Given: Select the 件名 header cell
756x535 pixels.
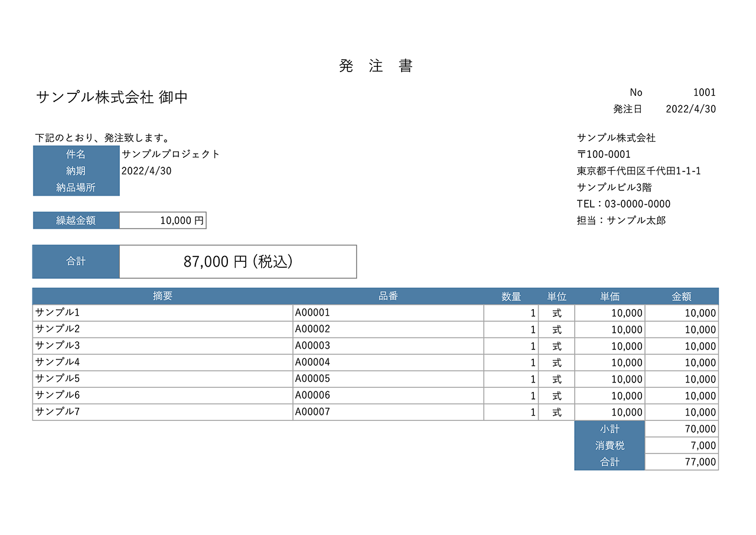Looking at the screenshot, I should point(76,154).
